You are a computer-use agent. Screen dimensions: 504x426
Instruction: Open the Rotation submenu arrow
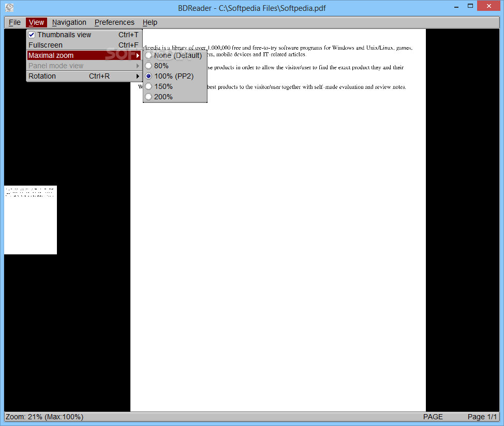[138, 76]
